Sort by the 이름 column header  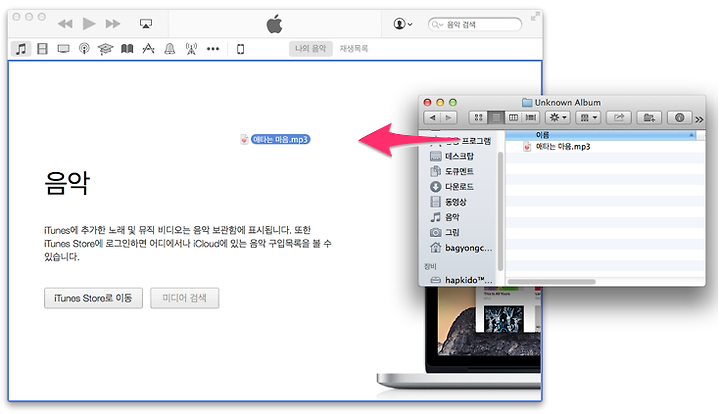601,135
